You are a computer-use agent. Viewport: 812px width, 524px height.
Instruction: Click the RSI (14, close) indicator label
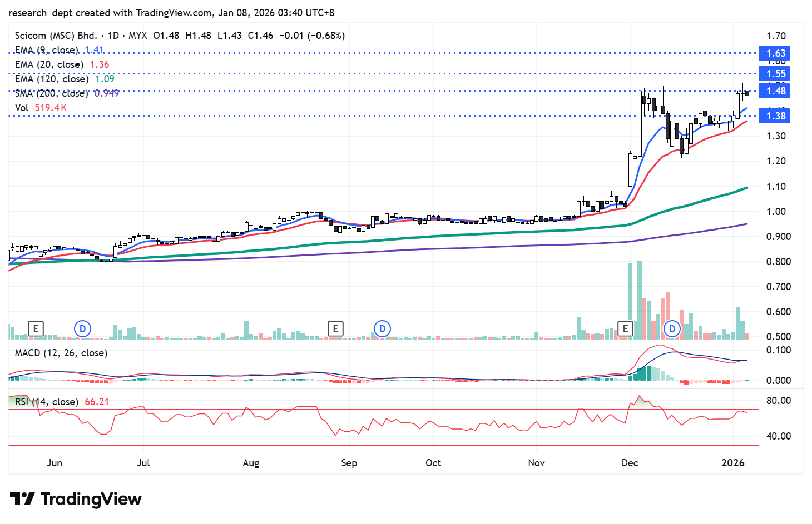tap(46, 402)
